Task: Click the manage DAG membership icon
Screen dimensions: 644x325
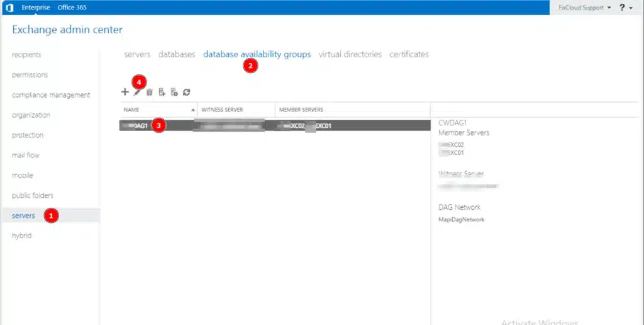Action: coord(162,92)
